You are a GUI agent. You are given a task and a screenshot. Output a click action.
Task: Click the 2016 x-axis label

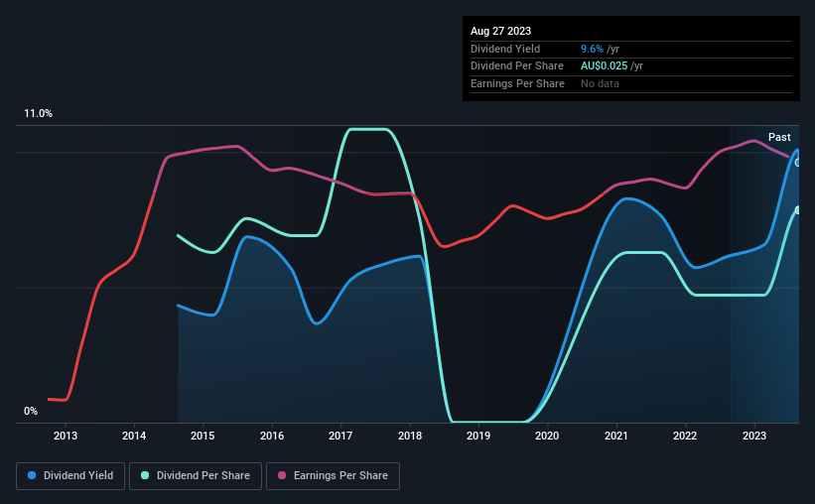point(272,436)
